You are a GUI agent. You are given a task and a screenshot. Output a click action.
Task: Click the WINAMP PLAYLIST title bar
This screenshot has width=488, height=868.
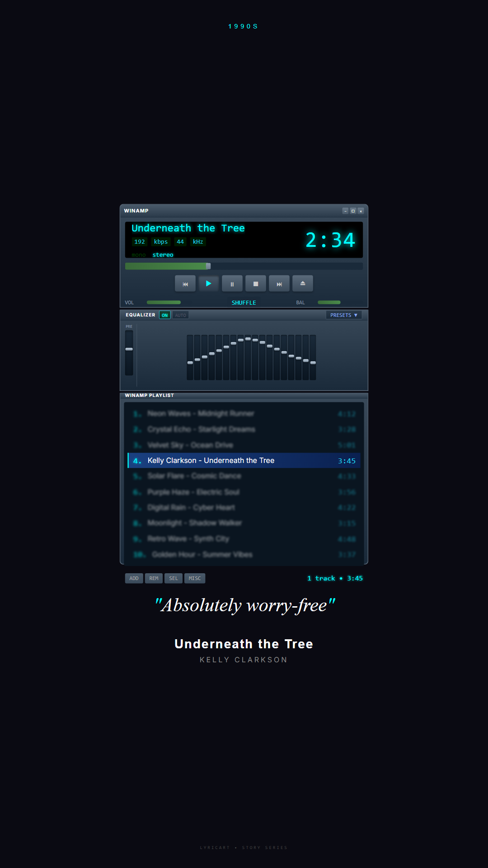[244, 396]
